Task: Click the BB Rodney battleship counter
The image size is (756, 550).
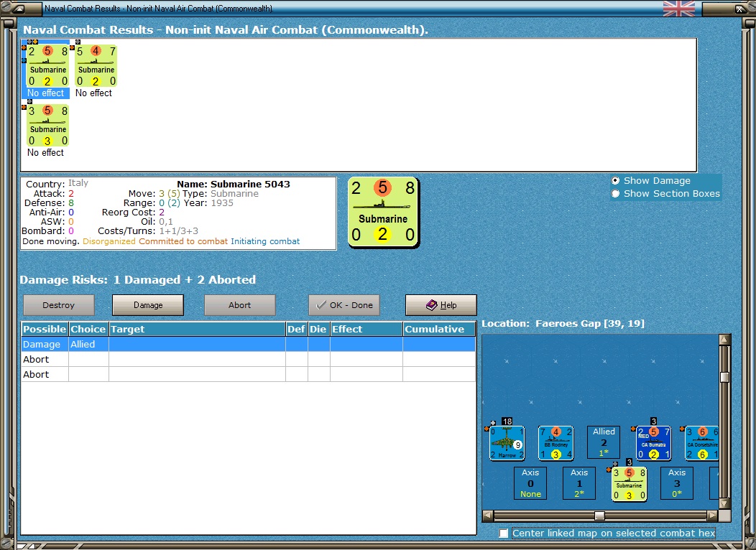Action: (556, 442)
